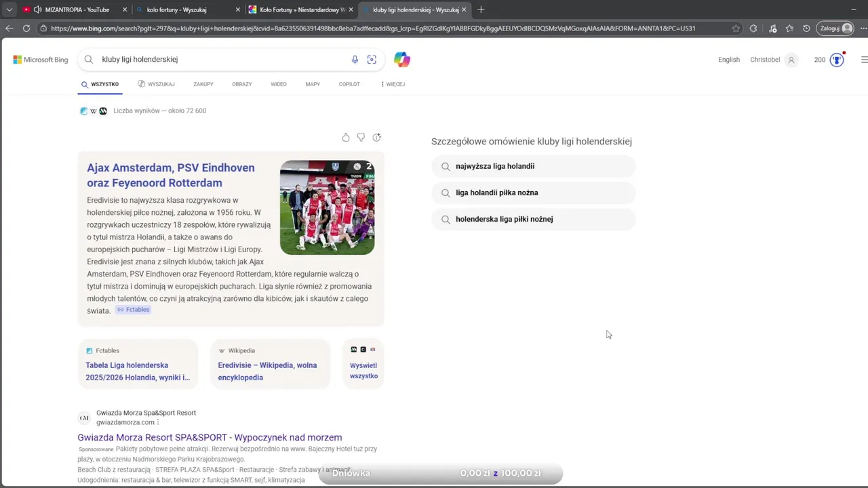The width and height of the screenshot is (868, 488).
Task: Open Tabela Liga holenderska 2025/2026 card
Action: [138, 365]
